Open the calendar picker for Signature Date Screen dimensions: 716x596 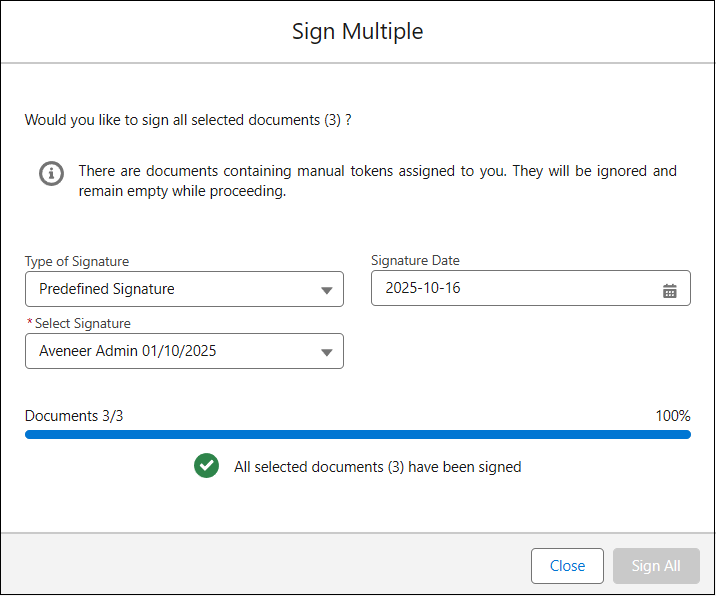coord(669,290)
